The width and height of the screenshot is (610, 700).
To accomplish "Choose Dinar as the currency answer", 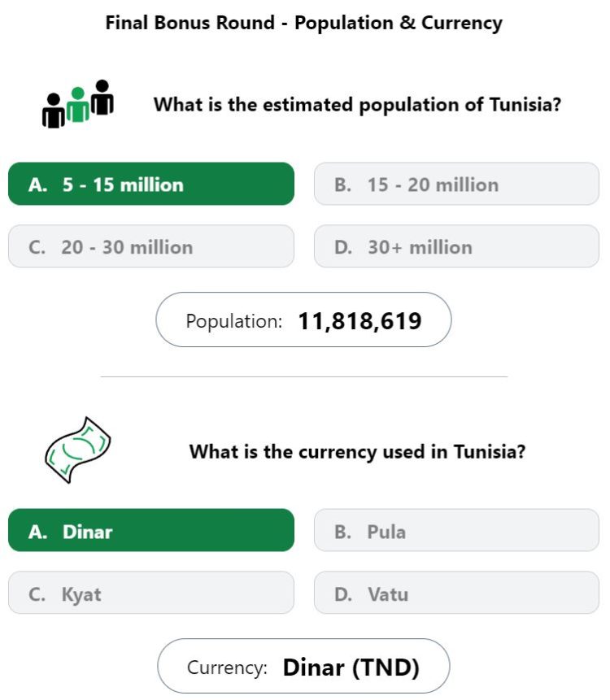I will pyautogui.click(x=151, y=530).
